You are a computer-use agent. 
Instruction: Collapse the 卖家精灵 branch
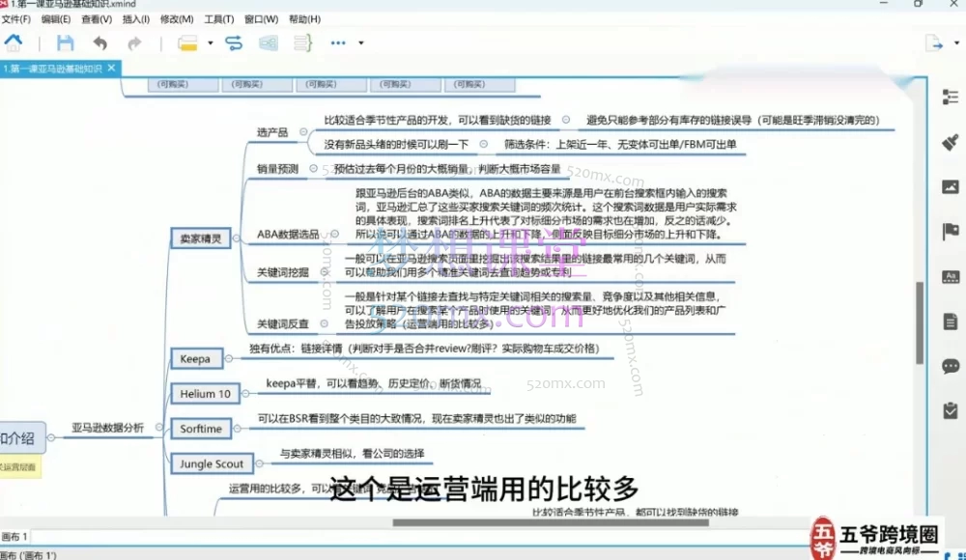236,238
